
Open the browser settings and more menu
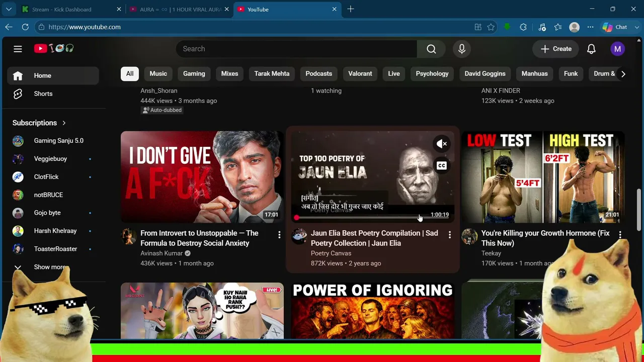point(590,27)
